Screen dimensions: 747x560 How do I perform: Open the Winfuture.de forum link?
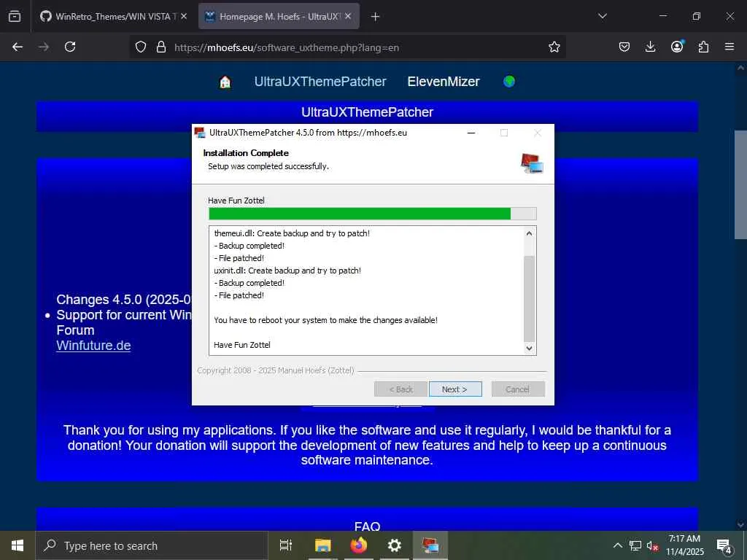point(93,346)
